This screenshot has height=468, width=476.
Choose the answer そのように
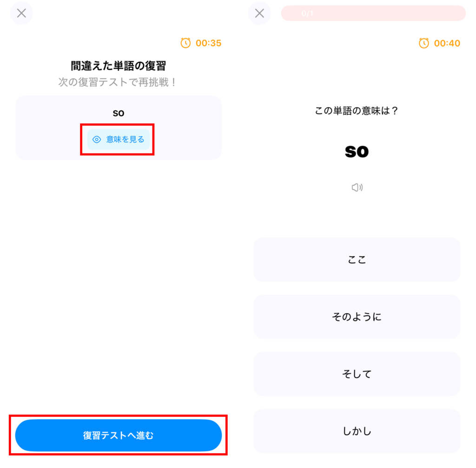[357, 317]
